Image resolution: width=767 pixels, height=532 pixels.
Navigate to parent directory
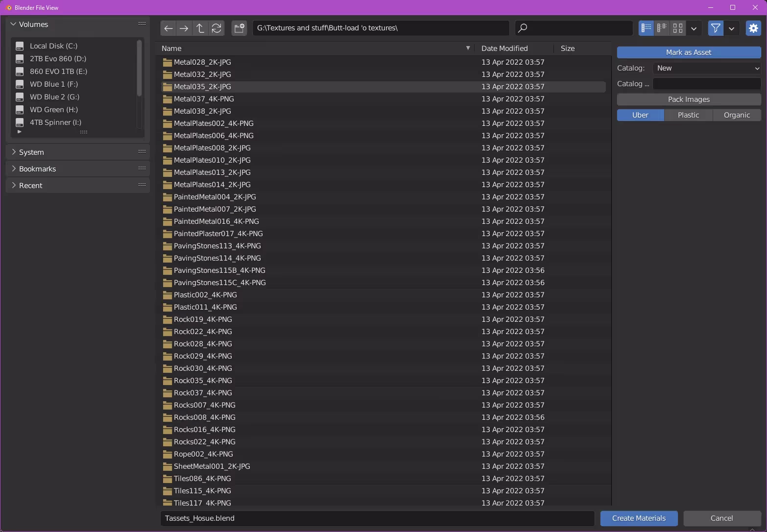[200, 28]
